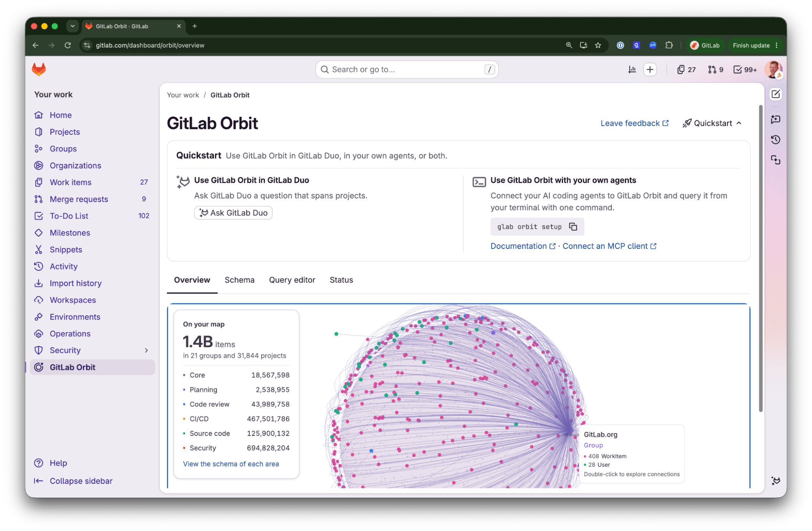
Task: Click the Security count 694,828,204
Action: [x=268, y=448]
